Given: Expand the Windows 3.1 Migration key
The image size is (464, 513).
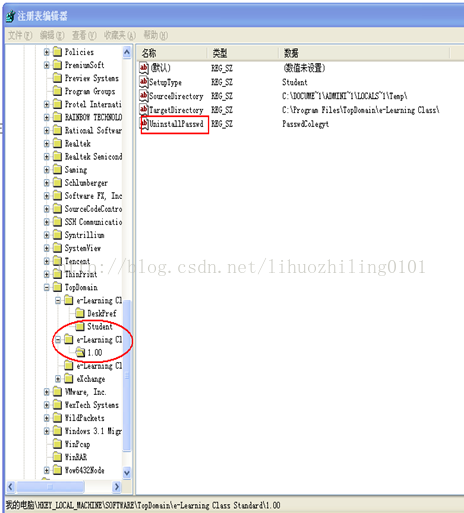Looking at the screenshot, I should (47, 431).
